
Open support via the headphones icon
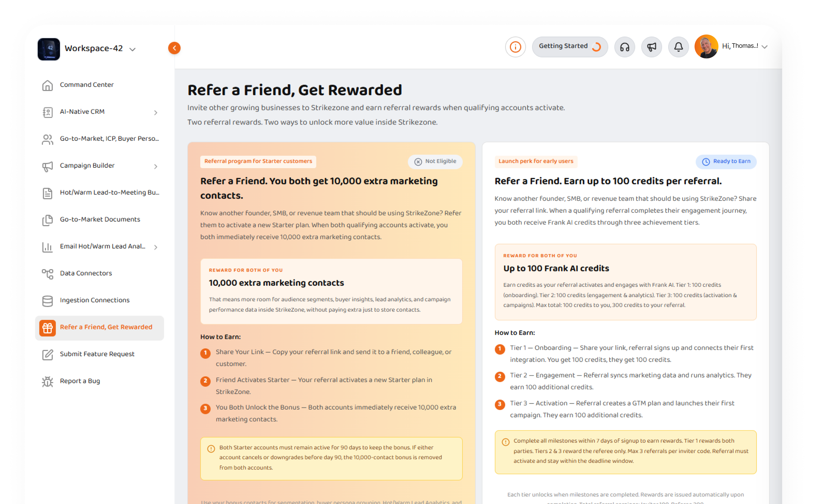[624, 47]
